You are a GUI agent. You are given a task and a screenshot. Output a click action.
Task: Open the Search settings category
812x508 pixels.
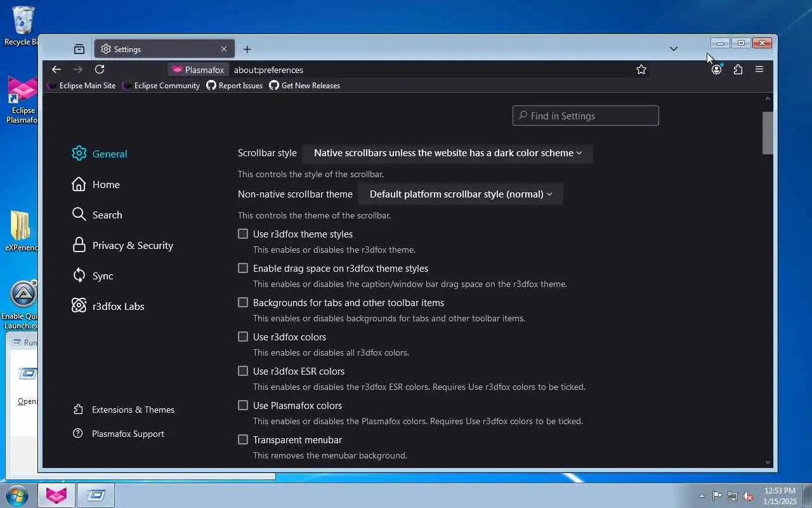[x=97, y=215]
